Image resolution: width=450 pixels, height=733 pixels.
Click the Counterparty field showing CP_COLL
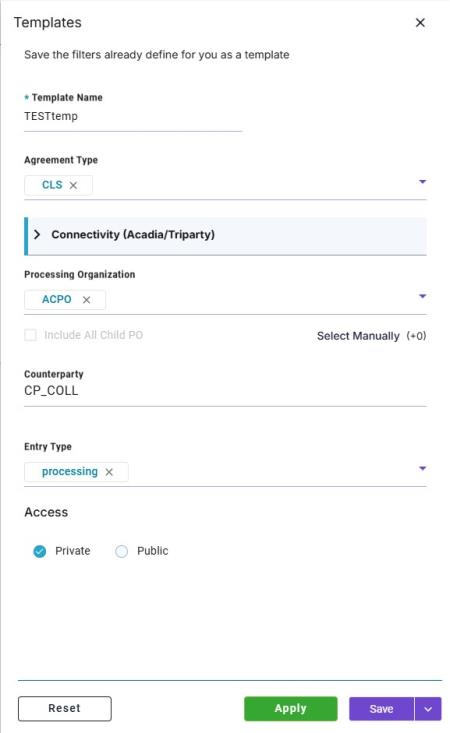pyautogui.click(x=225, y=391)
